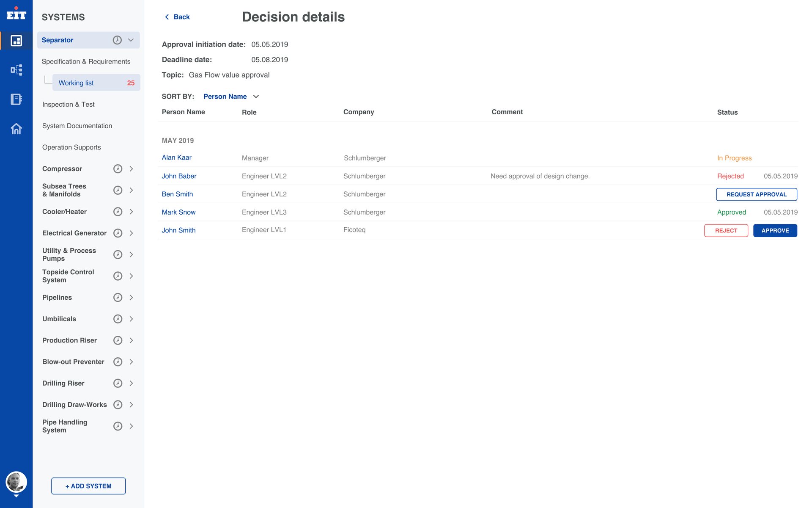Select the Working list item

click(96, 83)
